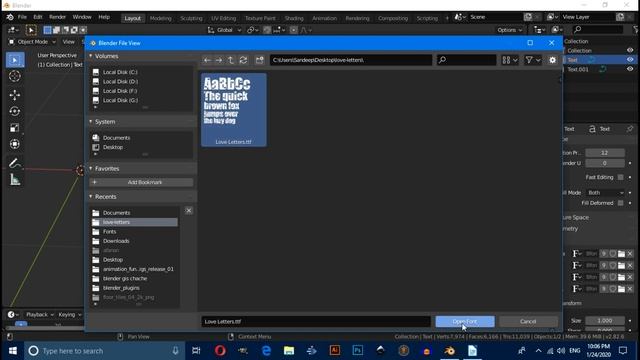640x360 pixels.
Task: Click the file search field
Action: (467, 60)
